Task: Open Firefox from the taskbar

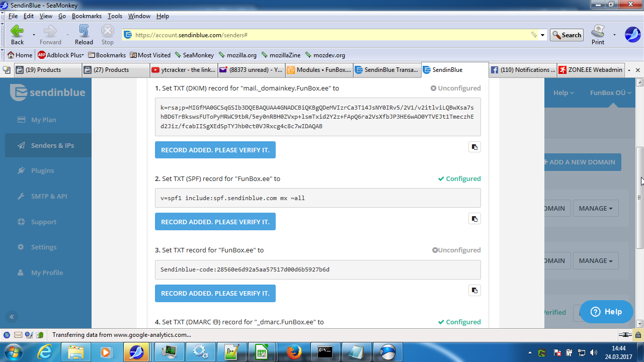Action: [294, 352]
